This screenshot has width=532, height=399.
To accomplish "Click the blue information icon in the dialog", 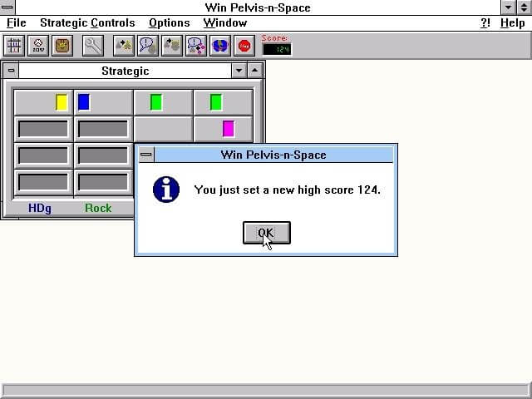I will pyautogui.click(x=166, y=190).
